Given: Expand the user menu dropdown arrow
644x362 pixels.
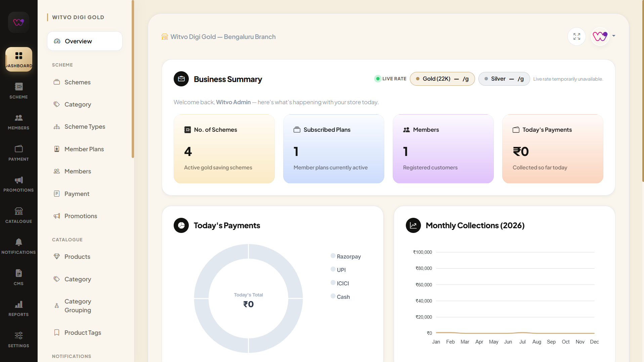Looking at the screenshot, I should [614, 36].
